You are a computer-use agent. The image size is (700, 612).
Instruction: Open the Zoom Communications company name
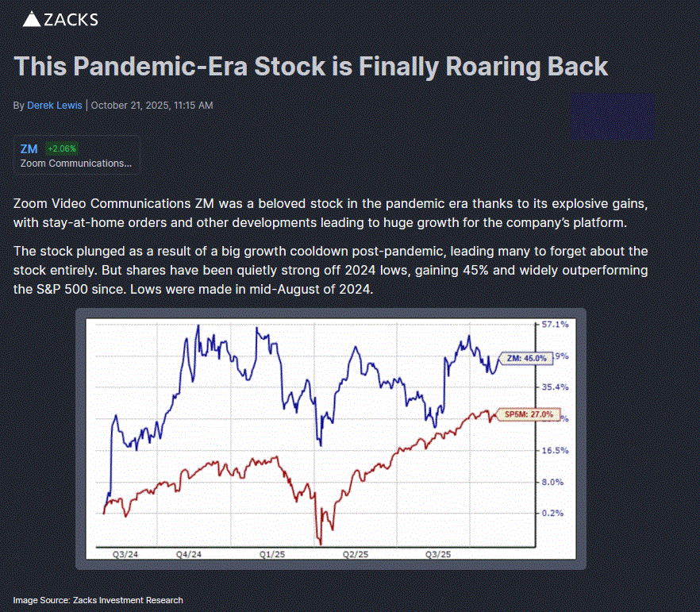pyautogui.click(x=76, y=163)
